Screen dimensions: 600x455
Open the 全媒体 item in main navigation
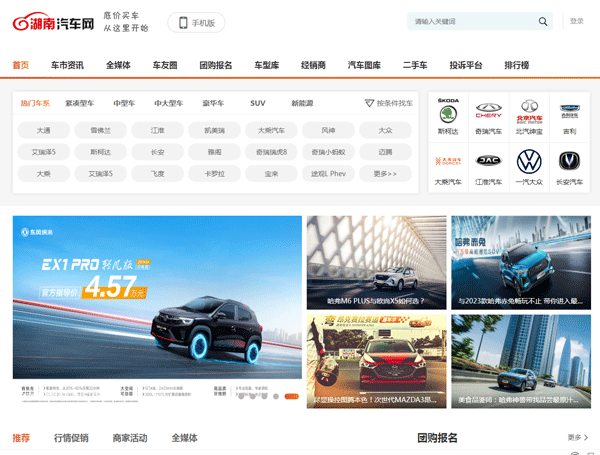[x=118, y=65]
